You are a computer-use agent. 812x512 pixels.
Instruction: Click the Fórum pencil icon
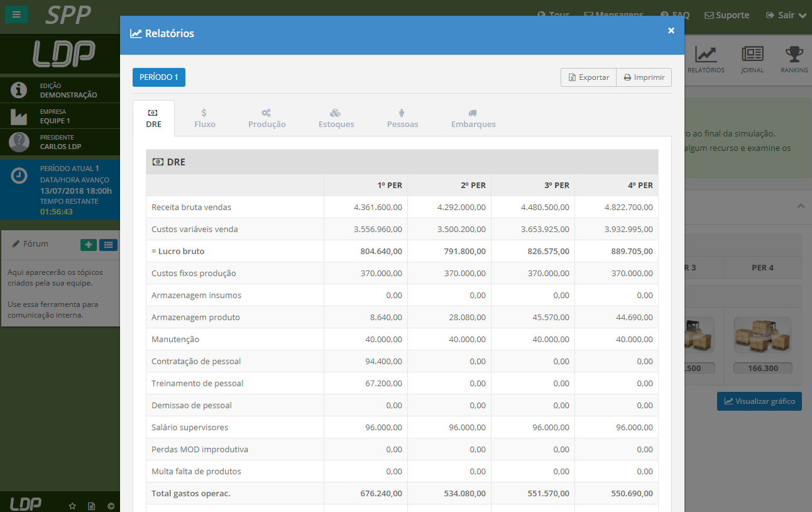pos(16,244)
